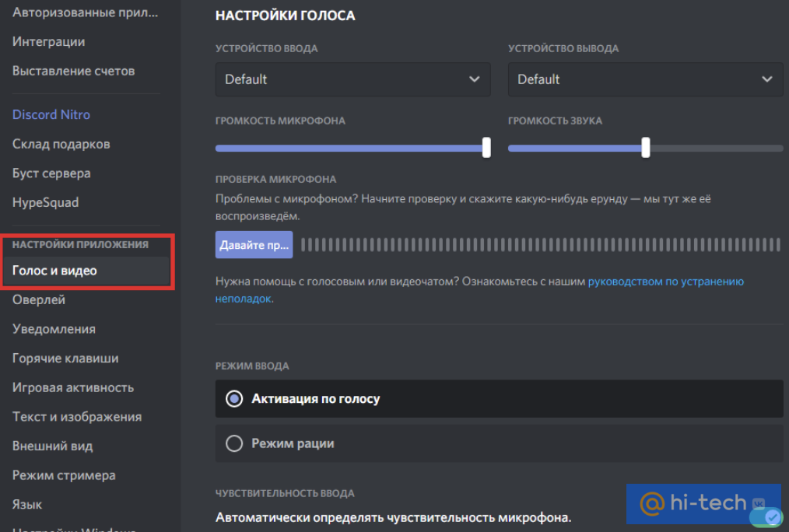Viewport: 789px width, 532px height.
Task: Select 'Режим рации' input mode
Action: point(500,443)
